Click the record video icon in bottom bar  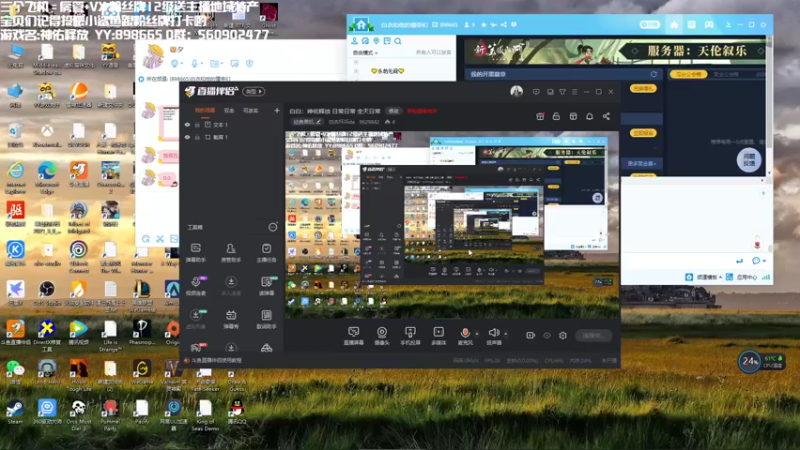pos(531,335)
